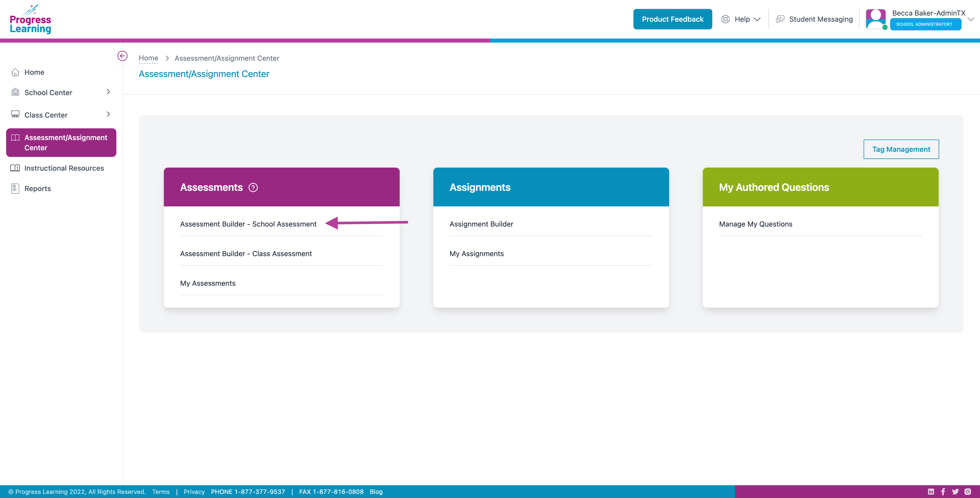Expand the School Center submenu chevron
The height and width of the screenshot is (498, 980).
tap(108, 92)
